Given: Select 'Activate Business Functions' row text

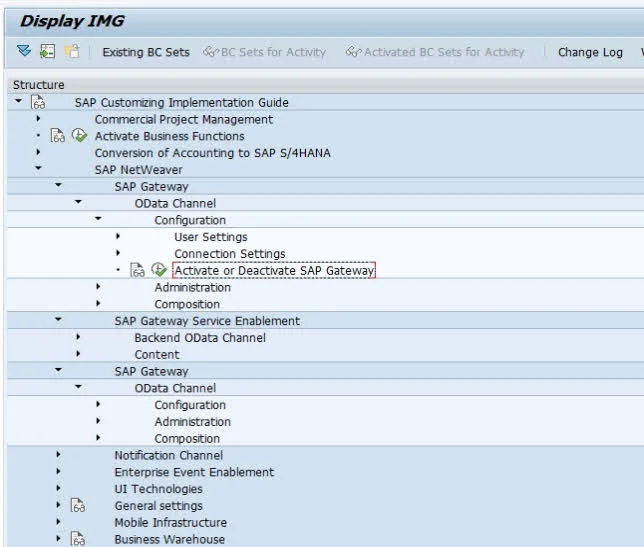Looking at the screenshot, I should (x=170, y=136).
